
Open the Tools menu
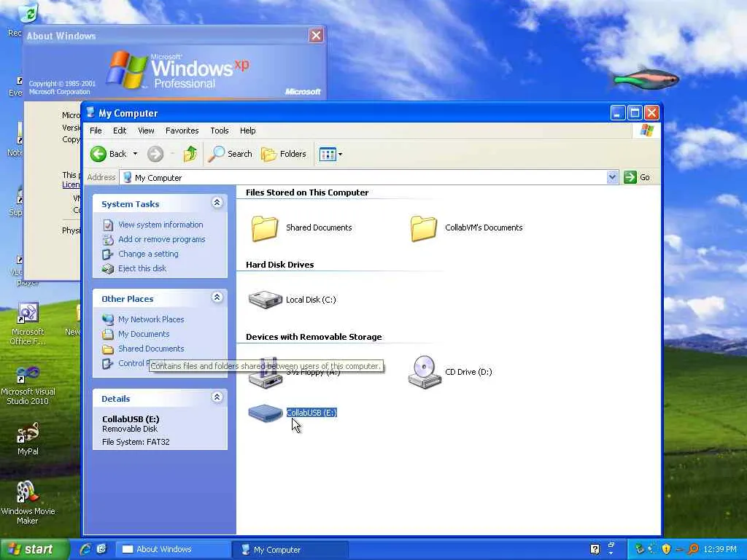pyautogui.click(x=219, y=131)
